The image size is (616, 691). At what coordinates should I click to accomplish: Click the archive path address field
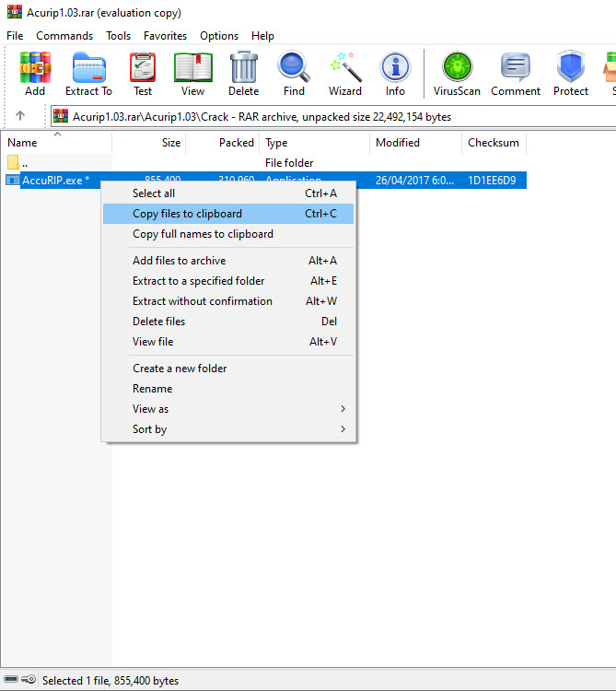click(x=333, y=117)
